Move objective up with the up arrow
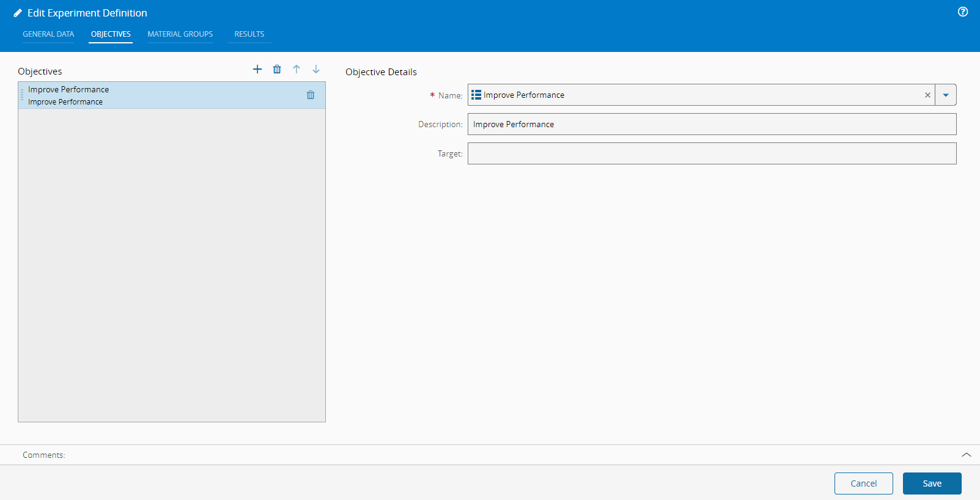Viewport: 980px width, 500px height. click(x=297, y=69)
